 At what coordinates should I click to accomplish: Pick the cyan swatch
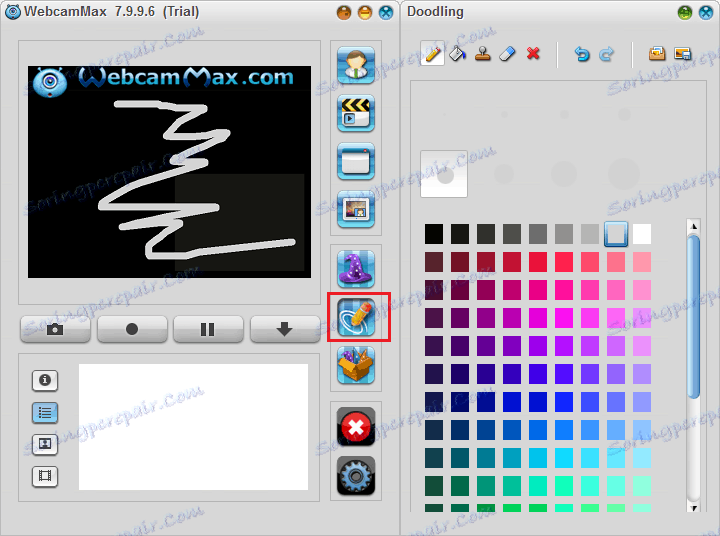click(x=564, y=458)
